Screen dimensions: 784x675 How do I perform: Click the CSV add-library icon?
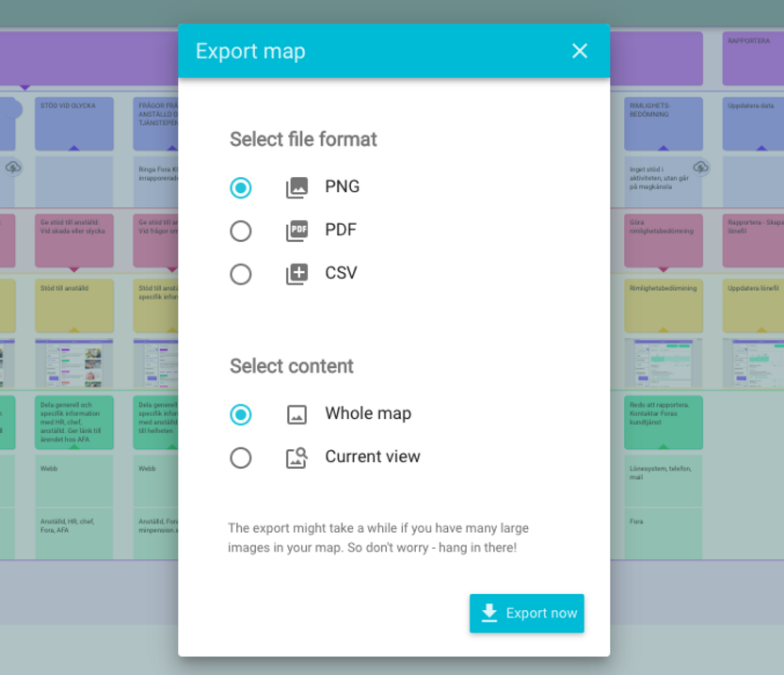296,274
